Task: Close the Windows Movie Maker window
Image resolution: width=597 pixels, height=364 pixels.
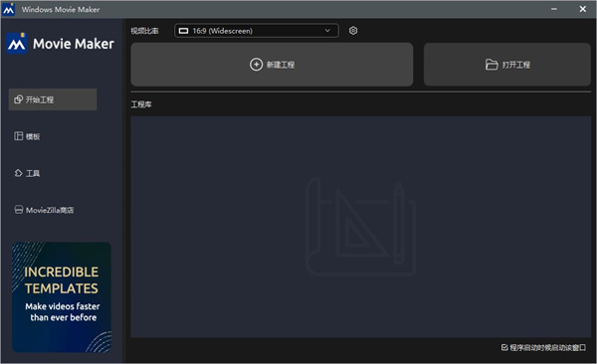Action: coord(582,9)
